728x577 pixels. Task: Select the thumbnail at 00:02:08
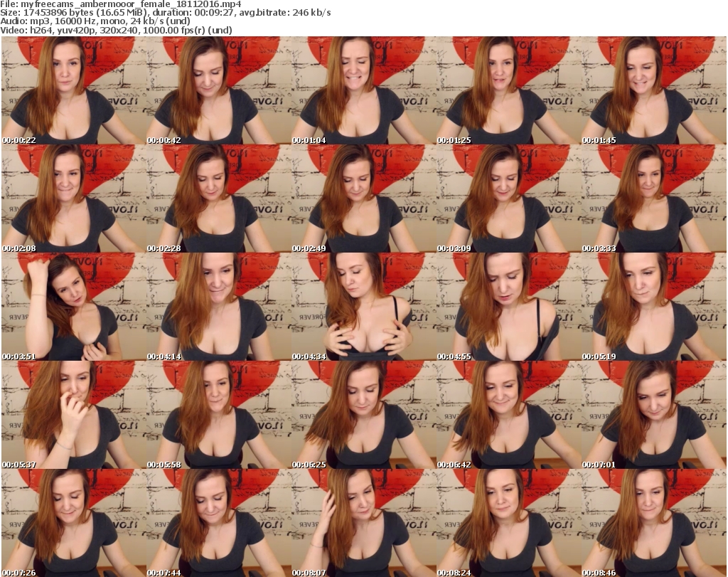[x=73, y=198]
